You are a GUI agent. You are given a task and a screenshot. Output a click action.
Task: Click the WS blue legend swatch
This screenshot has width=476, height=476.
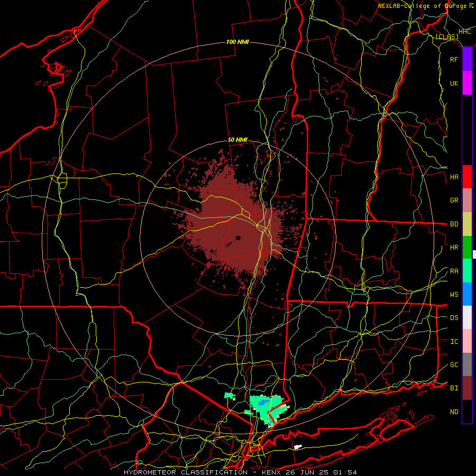tap(467, 294)
